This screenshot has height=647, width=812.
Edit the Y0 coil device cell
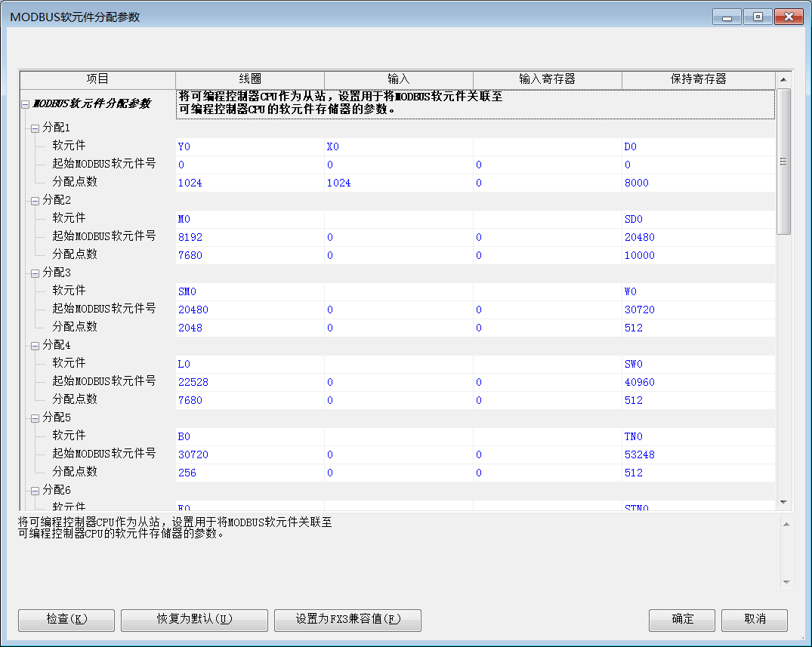pos(249,146)
